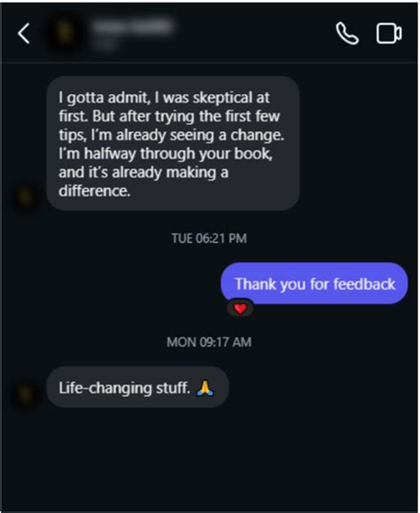Screen dimensions: 420x513
Task: Select the "Life-changing stuff." message bubble
Action: click(137, 387)
